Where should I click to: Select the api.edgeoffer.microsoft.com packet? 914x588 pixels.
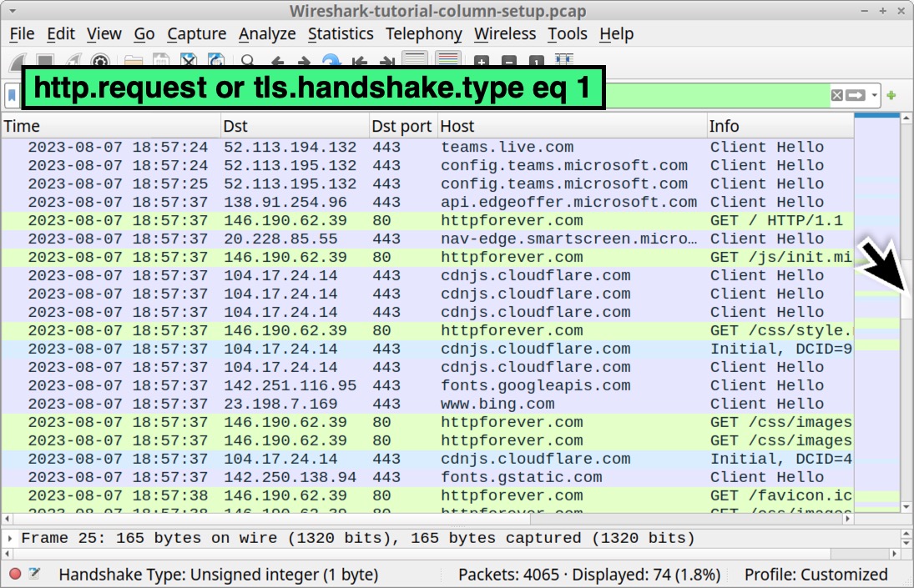click(x=427, y=202)
